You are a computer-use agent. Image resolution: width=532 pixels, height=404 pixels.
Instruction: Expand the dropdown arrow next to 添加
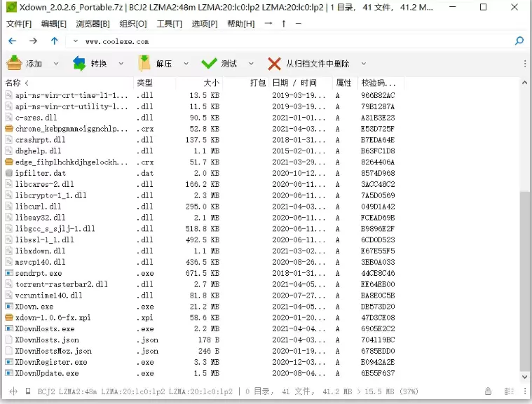click(56, 64)
